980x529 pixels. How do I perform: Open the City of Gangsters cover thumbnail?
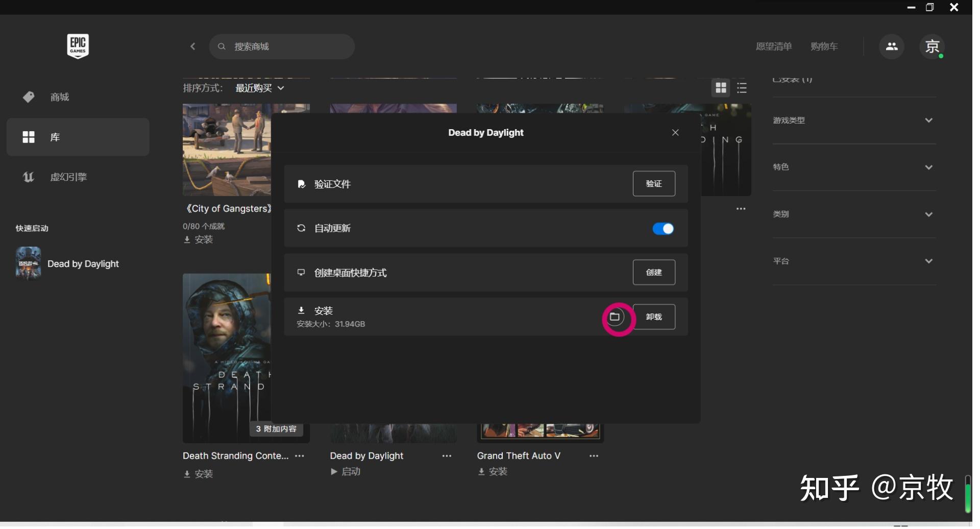pos(228,151)
